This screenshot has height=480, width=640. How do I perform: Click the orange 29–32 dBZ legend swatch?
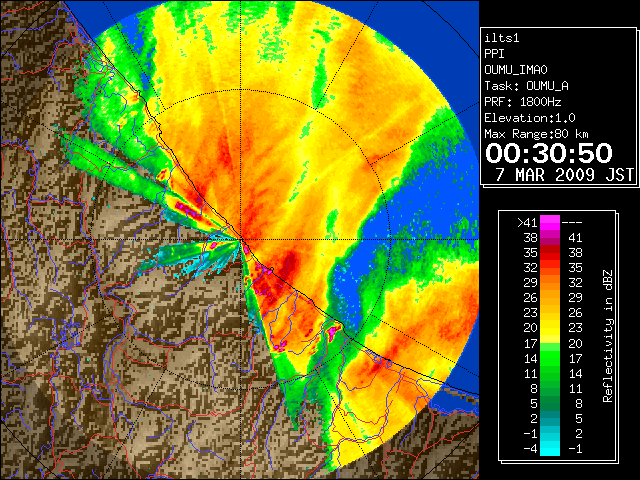tap(550, 283)
